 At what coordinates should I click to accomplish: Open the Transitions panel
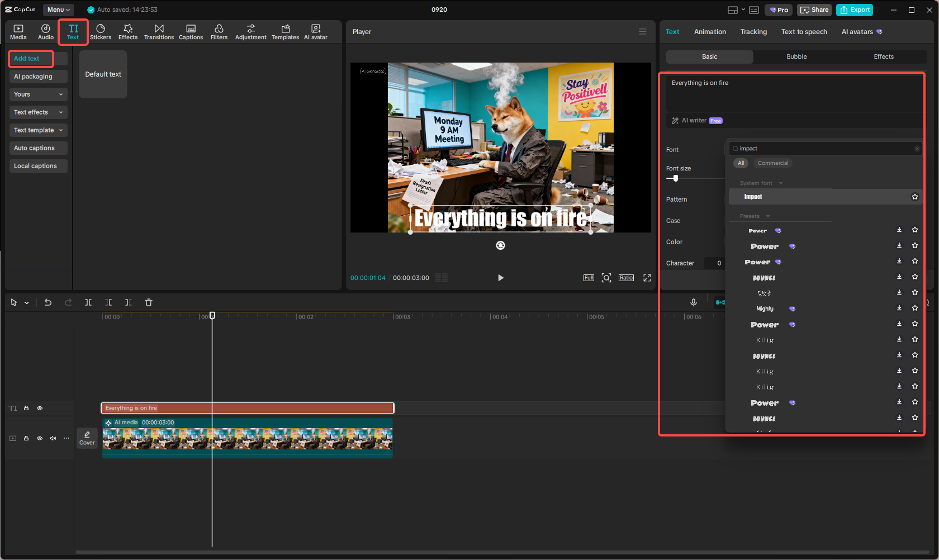[x=159, y=32]
